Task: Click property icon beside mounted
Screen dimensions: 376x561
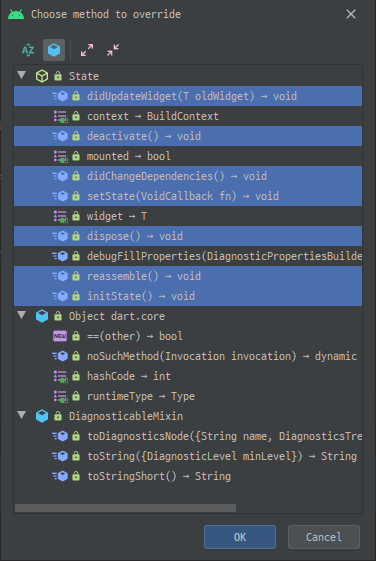Action: 60,156
